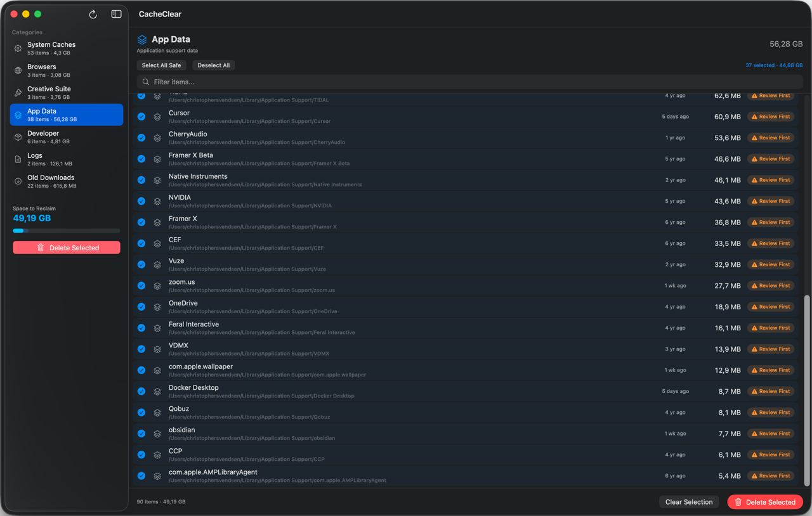This screenshot has width=812, height=516.
Task: Deselect the zoom.us checkbox
Action: point(141,286)
